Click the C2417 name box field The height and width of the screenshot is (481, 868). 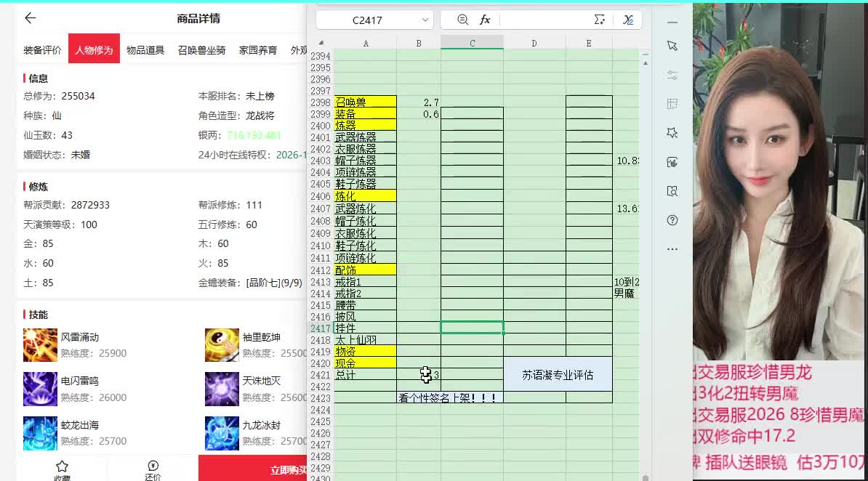(367, 20)
